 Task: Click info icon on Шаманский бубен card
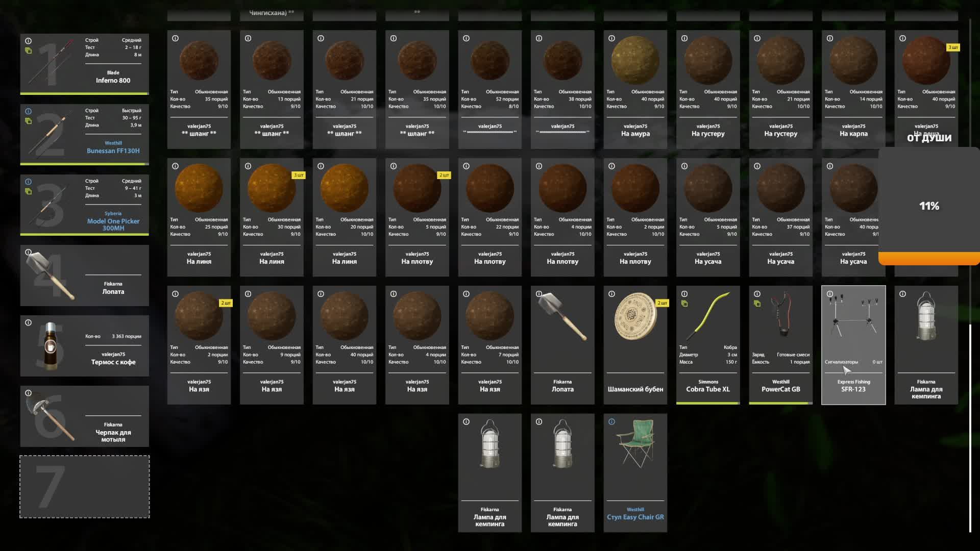(611, 294)
